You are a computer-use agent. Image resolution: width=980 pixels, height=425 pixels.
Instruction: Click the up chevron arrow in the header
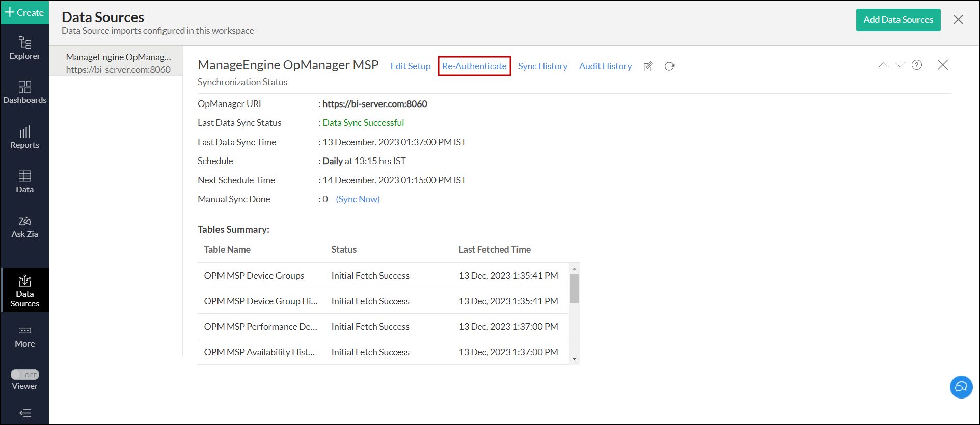coord(883,65)
